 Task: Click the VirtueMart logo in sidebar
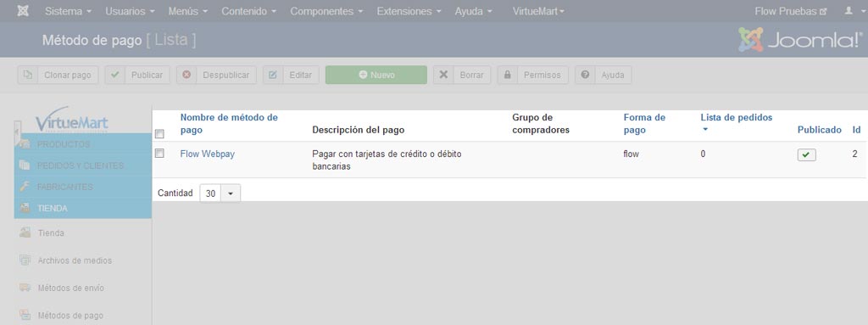[72, 120]
